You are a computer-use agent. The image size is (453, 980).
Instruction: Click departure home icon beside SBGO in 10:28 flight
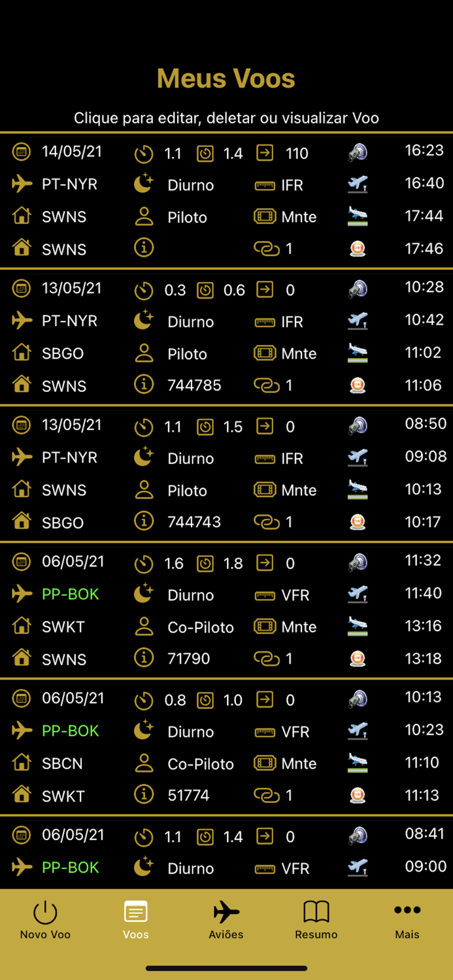coord(22,353)
